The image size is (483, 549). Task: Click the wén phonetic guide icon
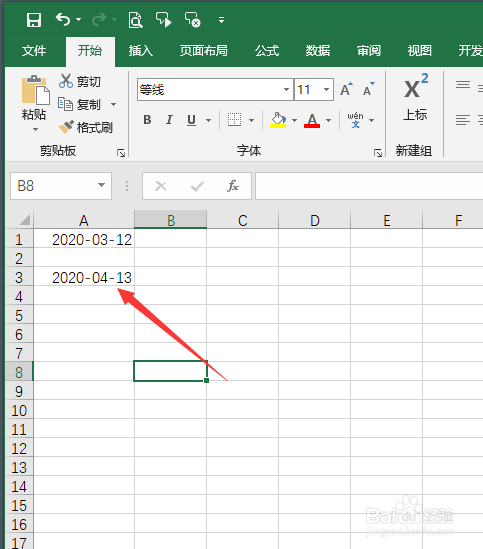355,120
